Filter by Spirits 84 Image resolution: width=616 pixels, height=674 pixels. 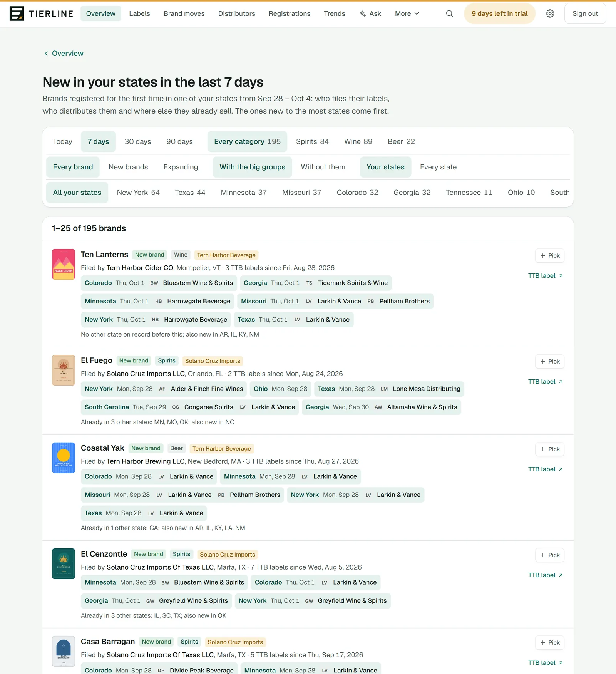coord(312,141)
